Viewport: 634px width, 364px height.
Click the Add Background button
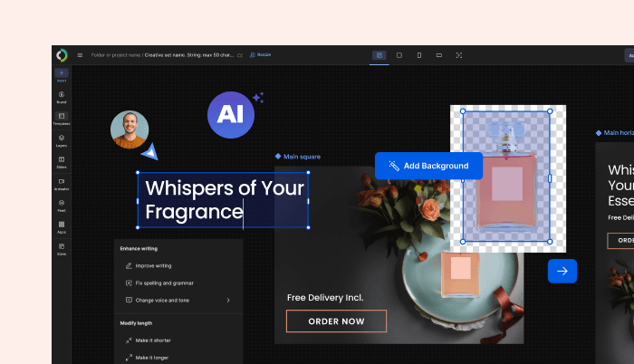click(x=428, y=166)
